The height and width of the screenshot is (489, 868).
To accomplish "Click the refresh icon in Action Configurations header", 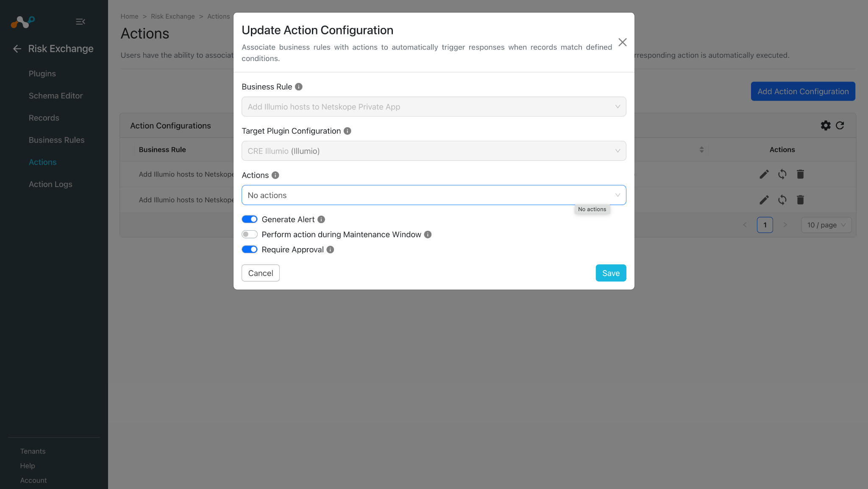I will pyautogui.click(x=840, y=126).
